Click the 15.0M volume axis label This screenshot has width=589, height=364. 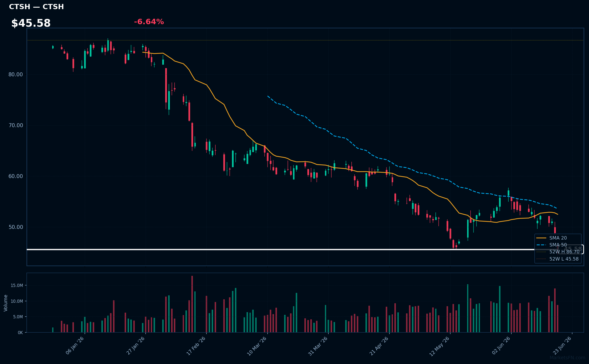click(17, 285)
